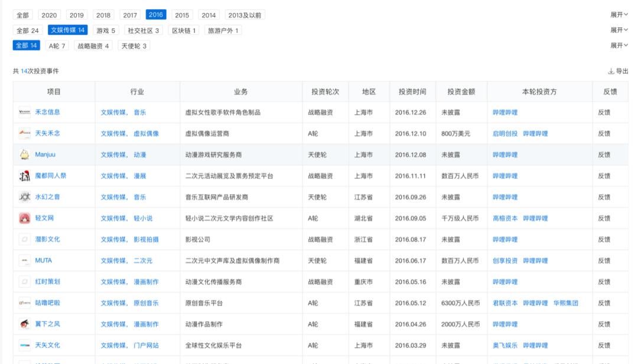The height and width of the screenshot is (364, 638).
Task: Expand the funding round filter row with 展开
Action: [x=620, y=45]
